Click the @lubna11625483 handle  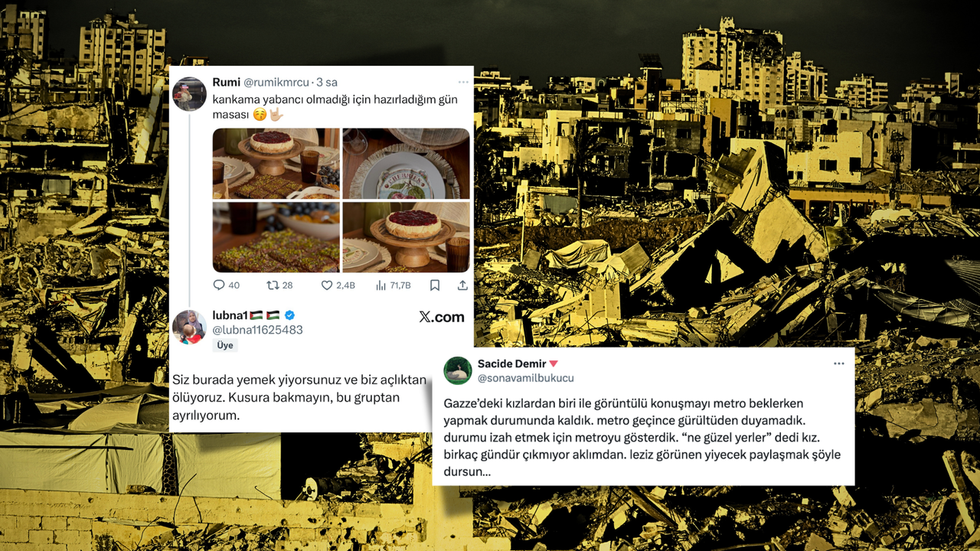pyautogui.click(x=257, y=330)
